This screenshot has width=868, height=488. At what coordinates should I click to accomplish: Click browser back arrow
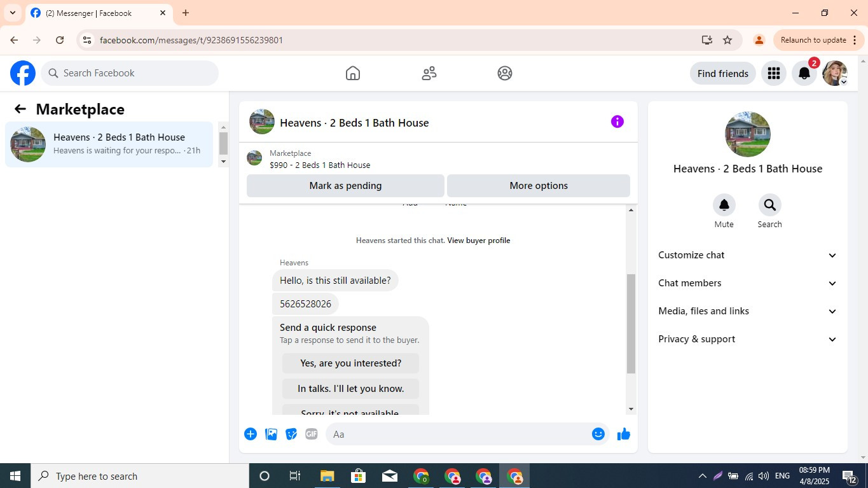click(14, 40)
